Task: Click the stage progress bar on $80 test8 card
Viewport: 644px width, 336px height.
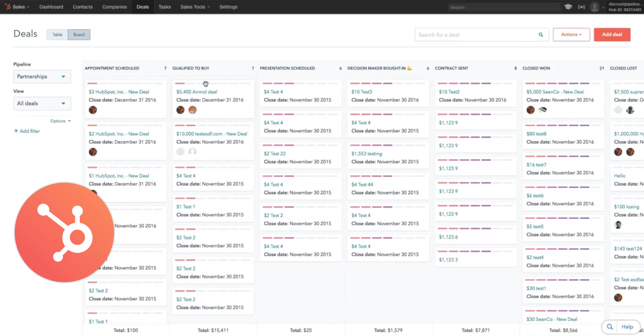Action: pyautogui.click(x=563, y=125)
